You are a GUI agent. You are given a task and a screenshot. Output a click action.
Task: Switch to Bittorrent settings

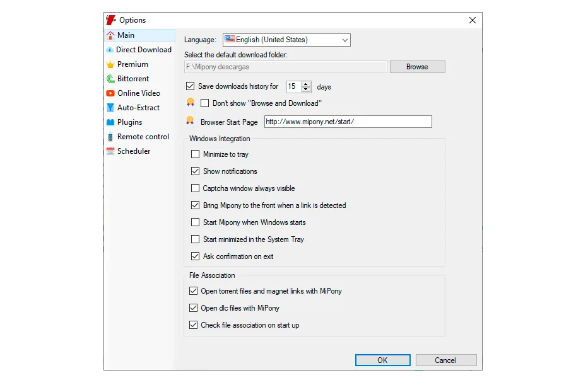(x=140, y=79)
